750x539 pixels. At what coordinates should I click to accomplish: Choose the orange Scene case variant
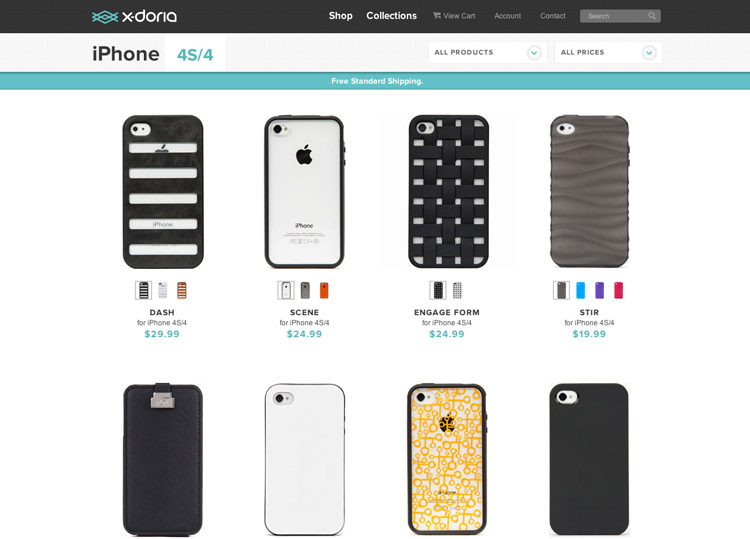click(x=324, y=290)
